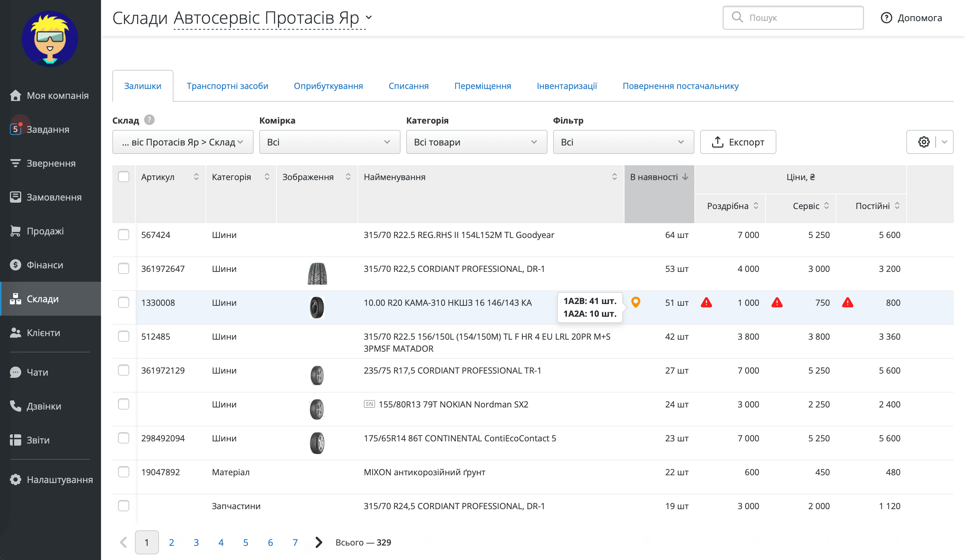This screenshot has height=560, width=965.
Task: Sort by Артикул column
Action: [x=196, y=177]
